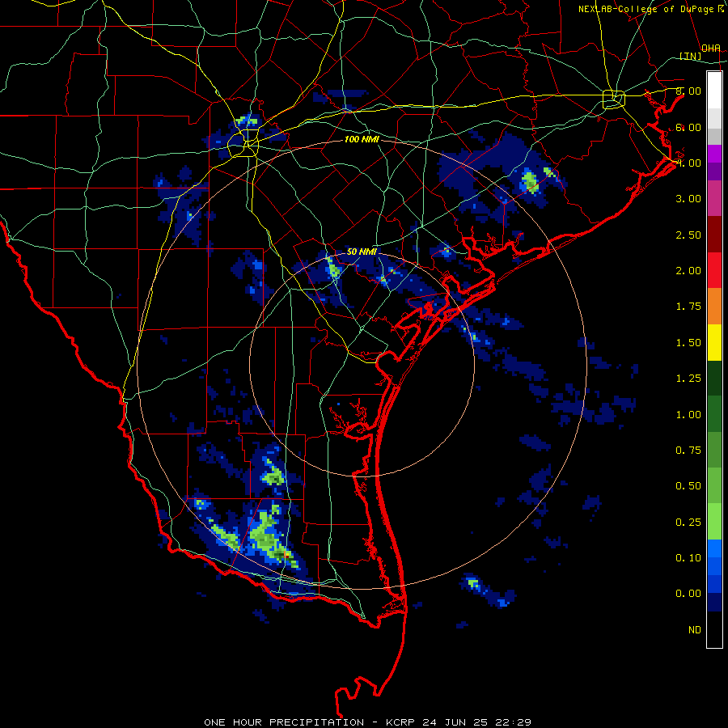Click the 0.50 legend value
Screen dimensions: 728x728
688,486
